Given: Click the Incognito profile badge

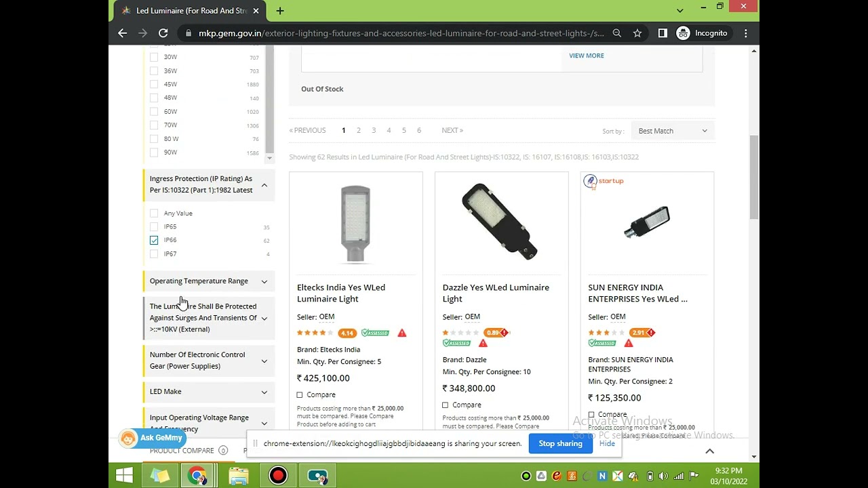Looking at the screenshot, I should [702, 33].
